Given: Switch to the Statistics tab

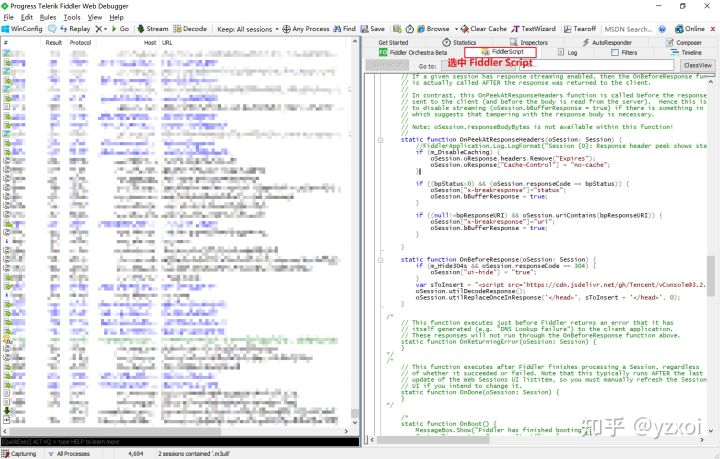Looking at the screenshot, I should pyautogui.click(x=459, y=42).
